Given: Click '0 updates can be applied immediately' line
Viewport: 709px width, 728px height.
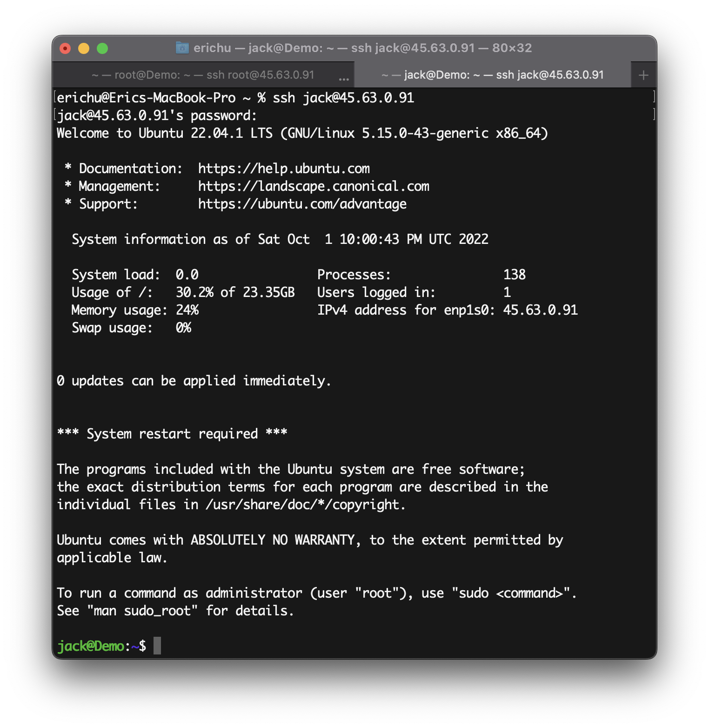Looking at the screenshot, I should click(194, 381).
